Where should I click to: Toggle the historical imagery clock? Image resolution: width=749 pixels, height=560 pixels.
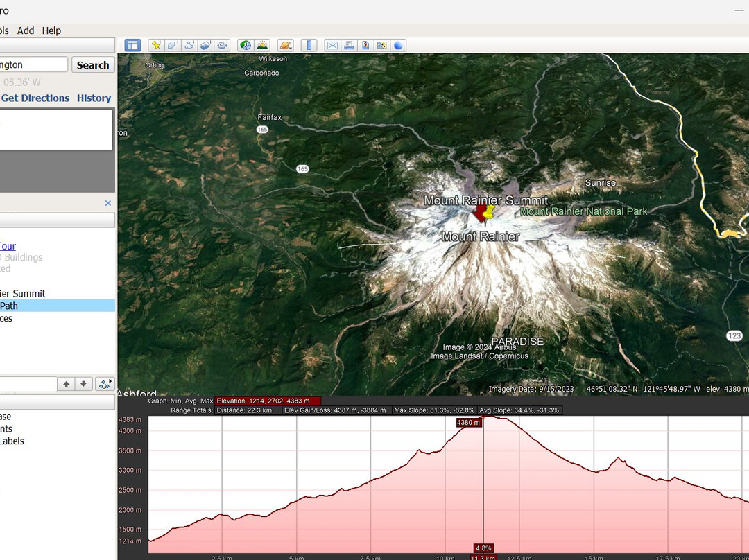246,45
